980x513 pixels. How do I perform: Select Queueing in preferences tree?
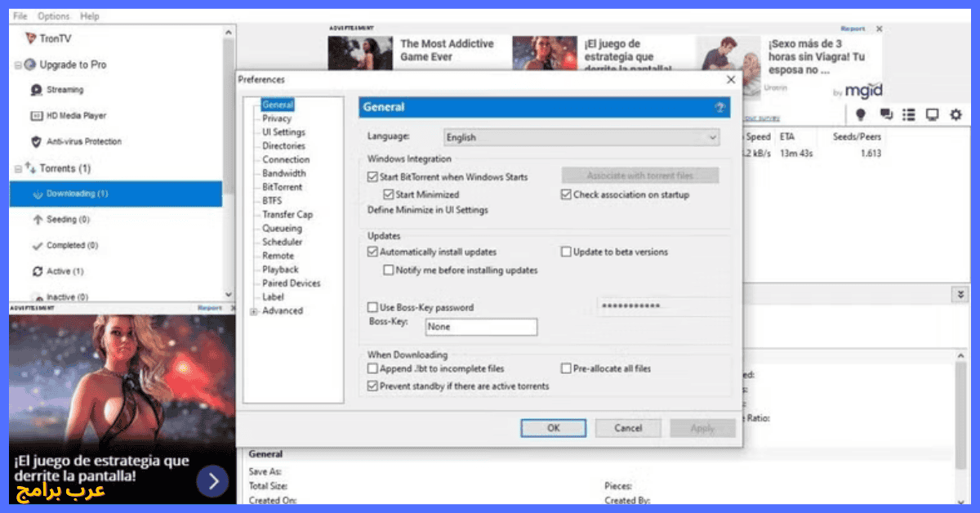click(282, 229)
